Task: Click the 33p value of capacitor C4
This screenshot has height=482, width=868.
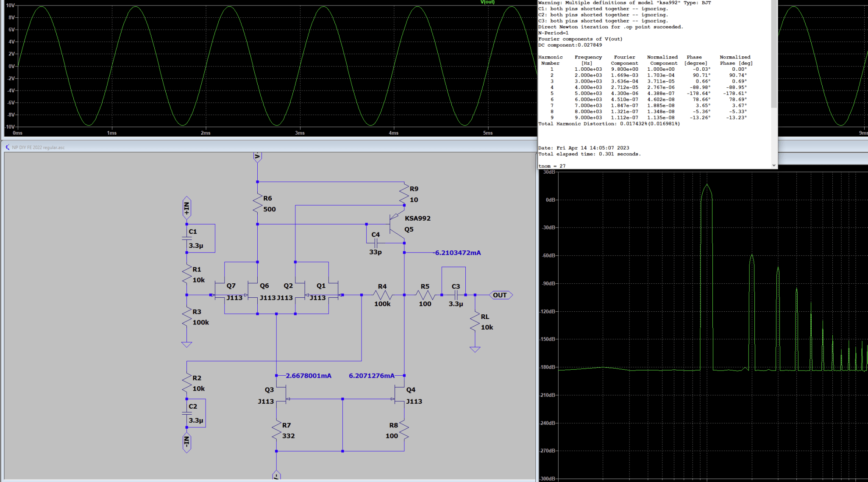Action: [x=376, y=252]
